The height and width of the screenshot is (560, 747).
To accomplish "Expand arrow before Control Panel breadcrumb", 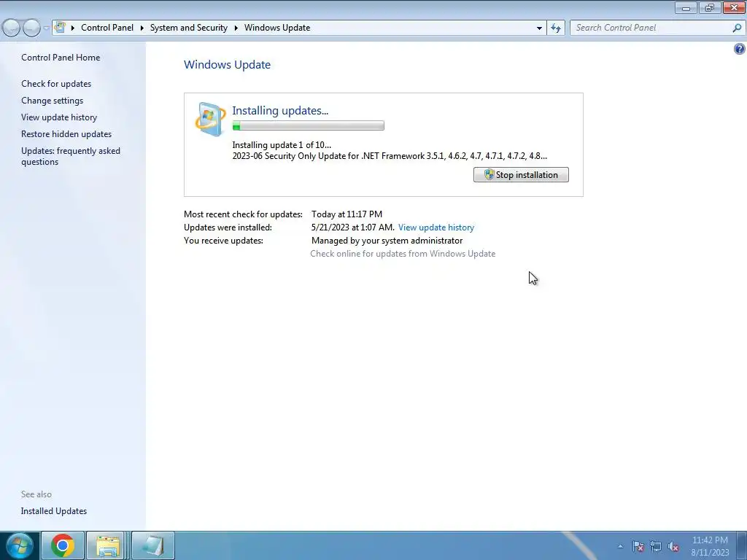I will (x=72, y=28).
